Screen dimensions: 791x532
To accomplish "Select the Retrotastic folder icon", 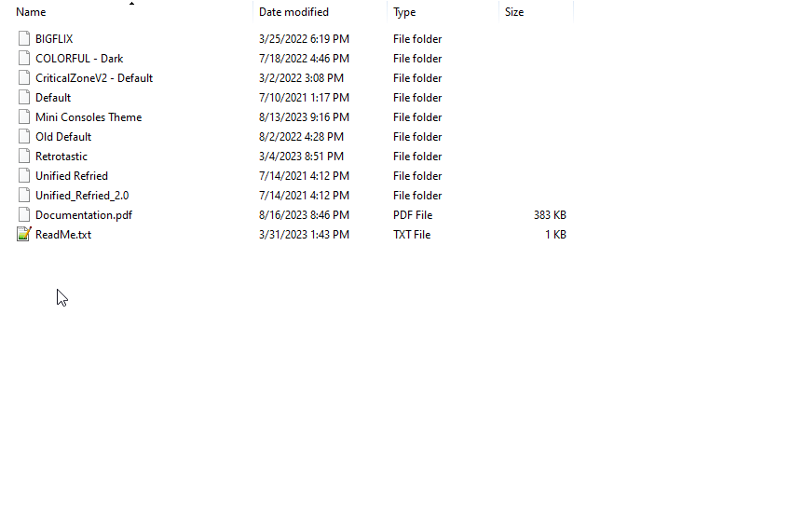I will [x=23, y=157].
